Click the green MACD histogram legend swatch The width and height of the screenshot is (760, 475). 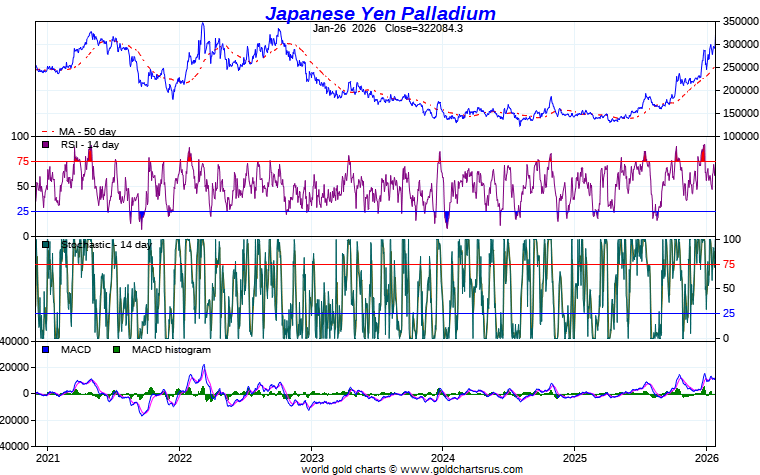(116, 349)
